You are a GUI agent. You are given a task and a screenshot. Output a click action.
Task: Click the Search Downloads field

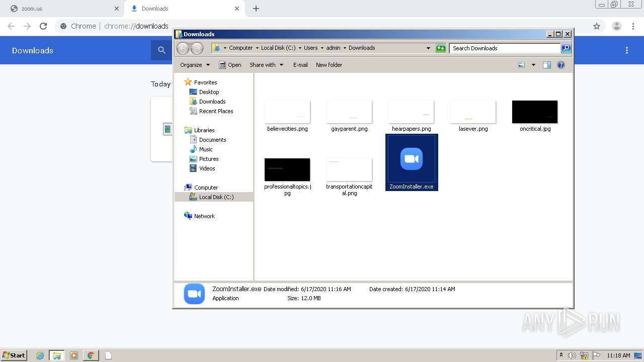click(x=505, y=48)
